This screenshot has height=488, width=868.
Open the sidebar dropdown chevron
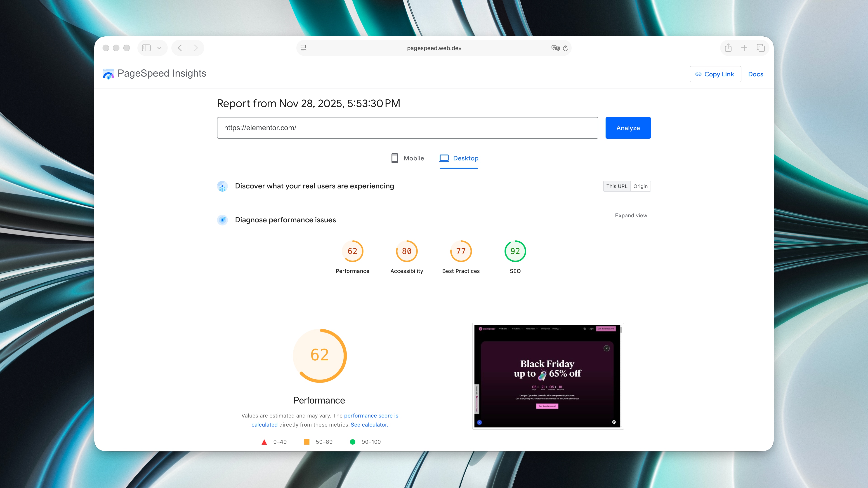tap(159, 48)
